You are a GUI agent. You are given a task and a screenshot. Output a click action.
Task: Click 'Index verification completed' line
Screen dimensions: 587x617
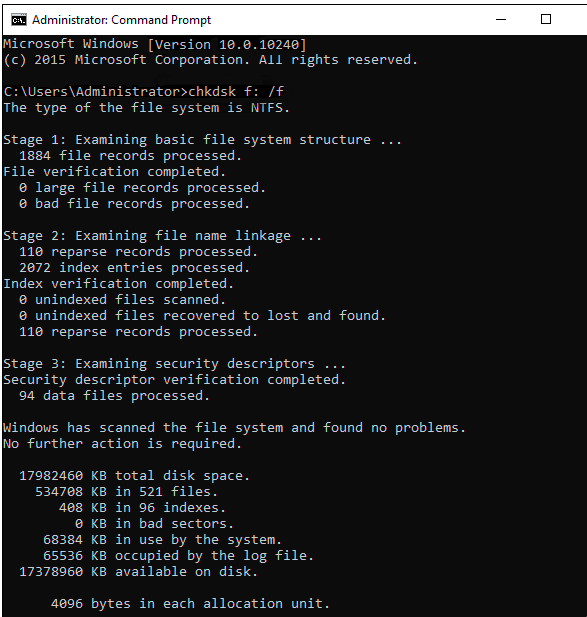pyautogui.click(x=118, y=284)
